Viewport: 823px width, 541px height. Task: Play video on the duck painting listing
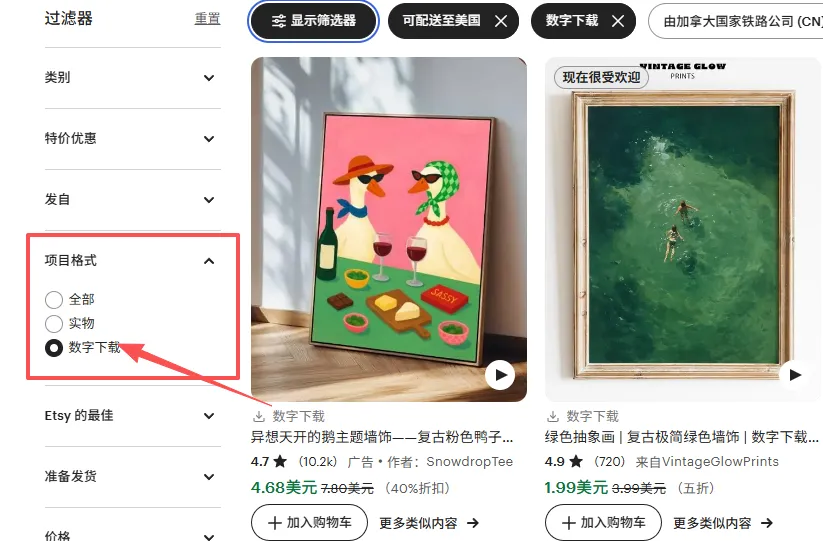click(x=500, y=375)
